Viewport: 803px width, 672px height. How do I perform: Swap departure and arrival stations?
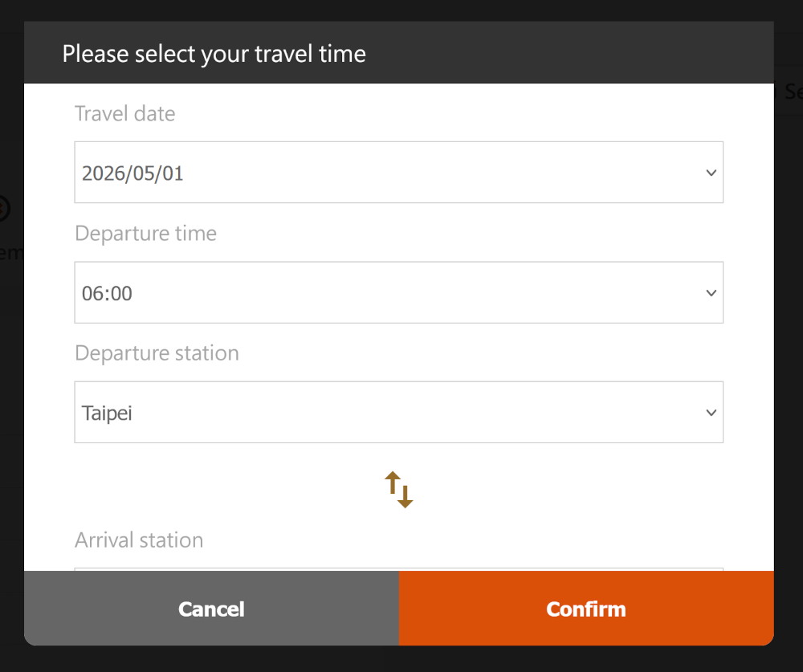click(398, 490)
